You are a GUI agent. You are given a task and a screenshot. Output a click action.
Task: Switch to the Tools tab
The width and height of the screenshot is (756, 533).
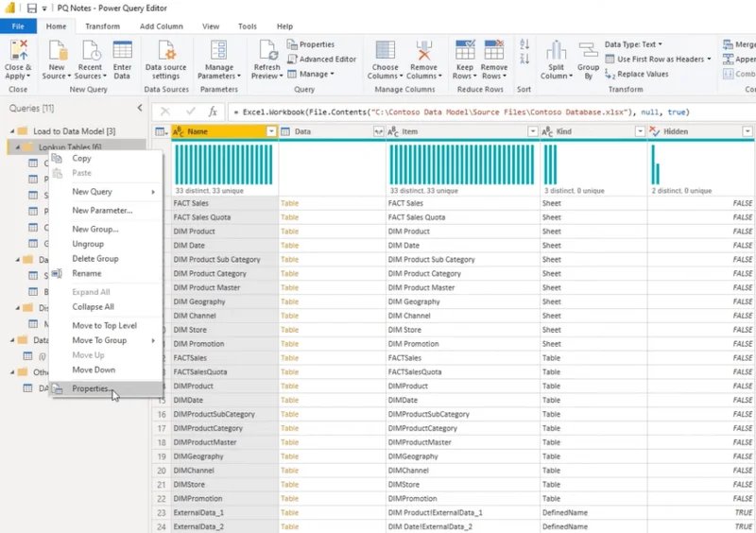coord(248,26)
